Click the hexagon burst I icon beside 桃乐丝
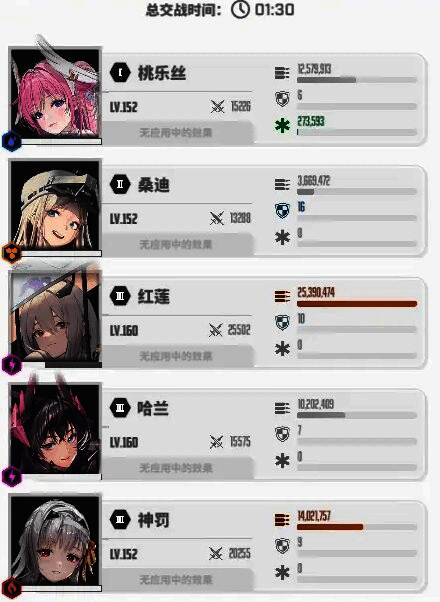440x602 pixels. (x=120, y=73)
